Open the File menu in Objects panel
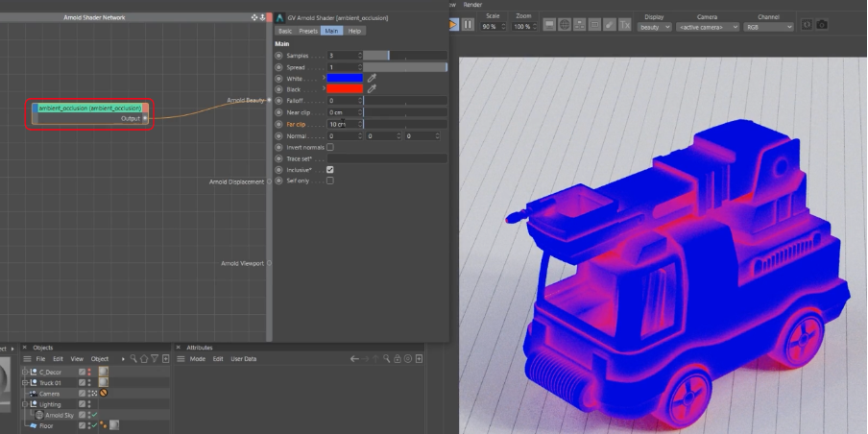The height and width of the screenshot is (434, 868). click(40, 359)
